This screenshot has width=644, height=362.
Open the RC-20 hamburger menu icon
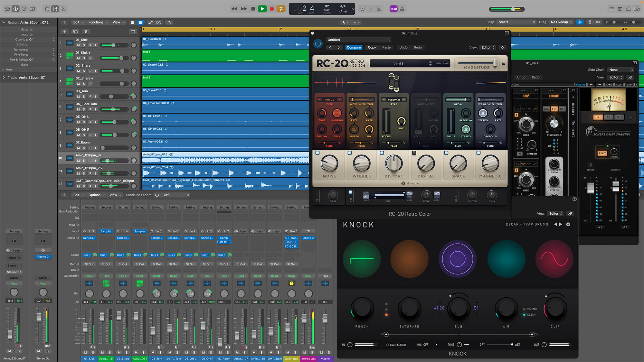click(503, 63)
